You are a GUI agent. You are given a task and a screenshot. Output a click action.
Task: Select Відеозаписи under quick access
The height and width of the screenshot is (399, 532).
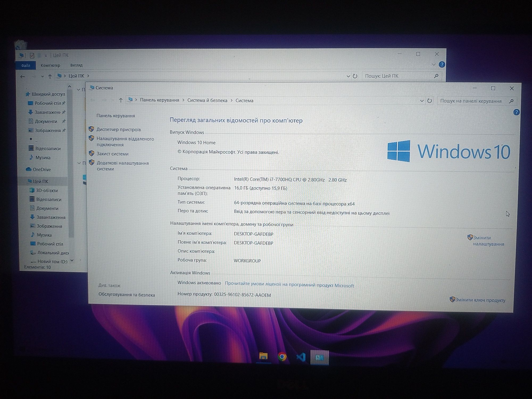point(45,148)
